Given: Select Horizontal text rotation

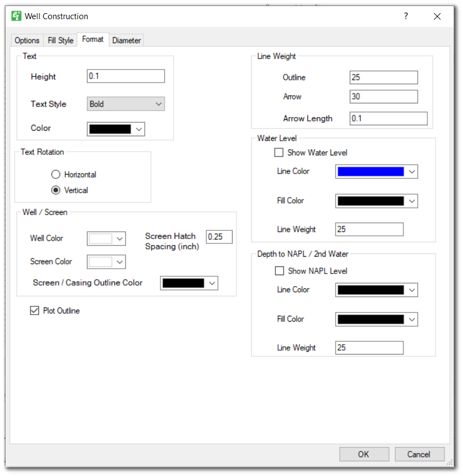Looking at the screenshot, I should [55, 174].
